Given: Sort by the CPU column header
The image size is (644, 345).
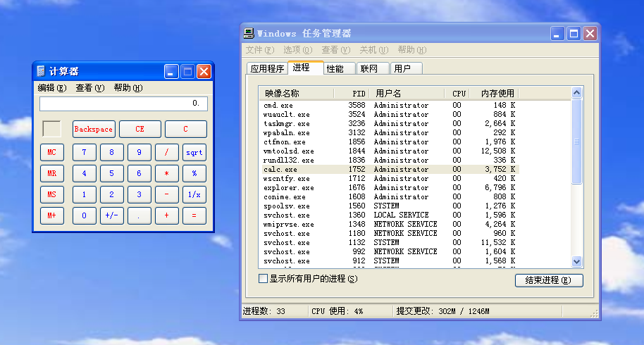Looking at the screenshot, I should (457, 94).
